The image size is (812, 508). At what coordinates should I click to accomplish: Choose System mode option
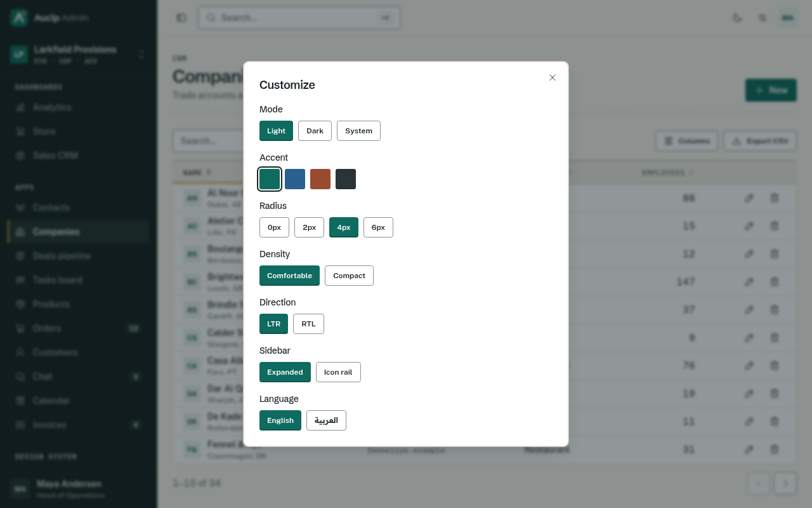tap(358, 131)
